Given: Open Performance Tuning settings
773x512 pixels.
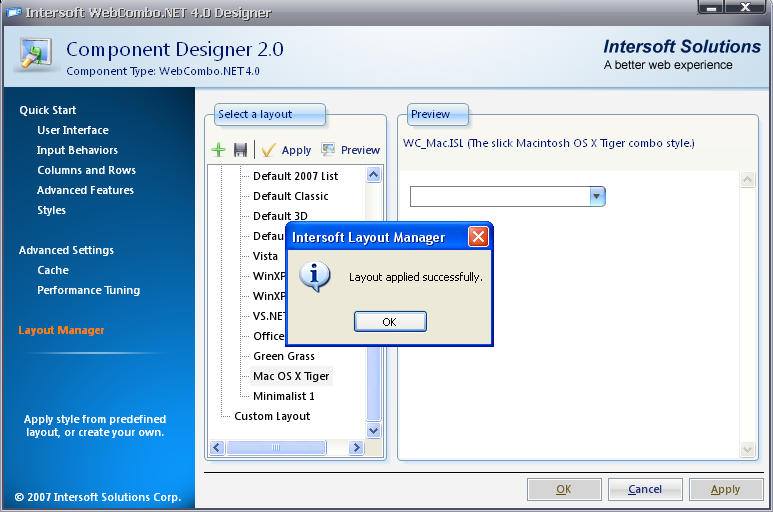Looking at the screenshot, I should coord(89,290).
